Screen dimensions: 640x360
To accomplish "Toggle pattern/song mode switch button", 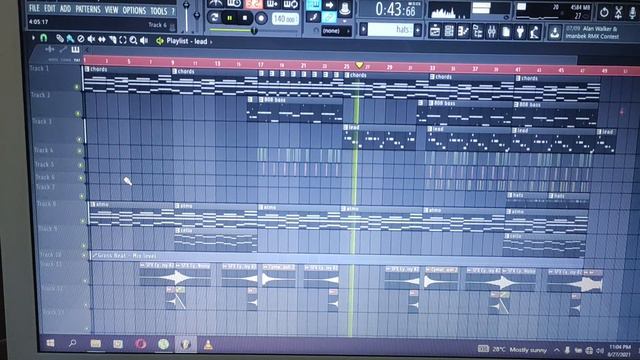I will 214,18.
